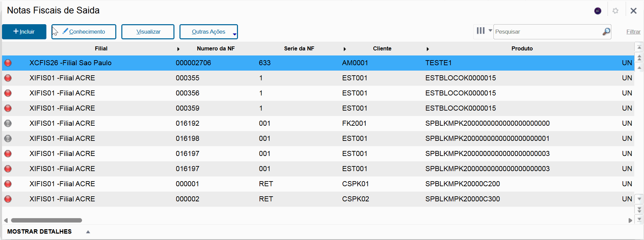Jump to last record using bottom arrow

pos(639,219)
